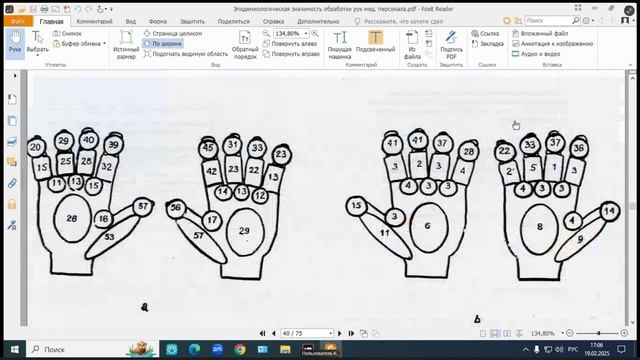Toggle Обратный порядок reflow view
Screen dimensions: 640x360
[x=245, y=44]
